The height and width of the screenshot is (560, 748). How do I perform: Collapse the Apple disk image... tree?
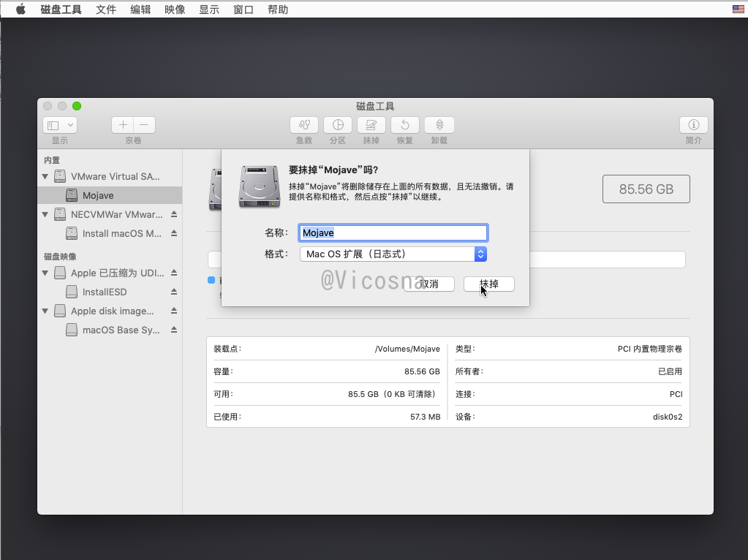pos(45,311)
